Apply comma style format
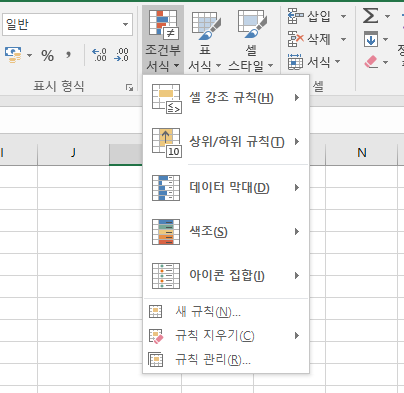The width and height of the screenshot is (404, 393). click(x=68, y=55)
